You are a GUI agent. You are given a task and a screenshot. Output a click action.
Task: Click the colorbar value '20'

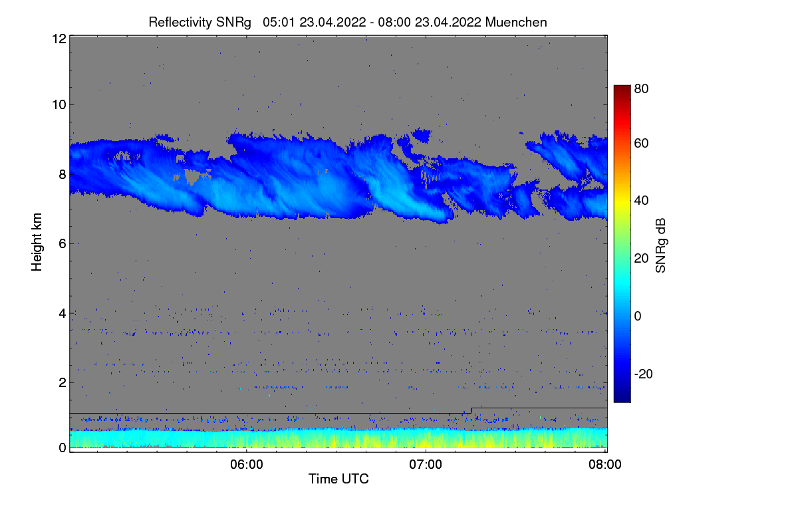tap(642, 258)
